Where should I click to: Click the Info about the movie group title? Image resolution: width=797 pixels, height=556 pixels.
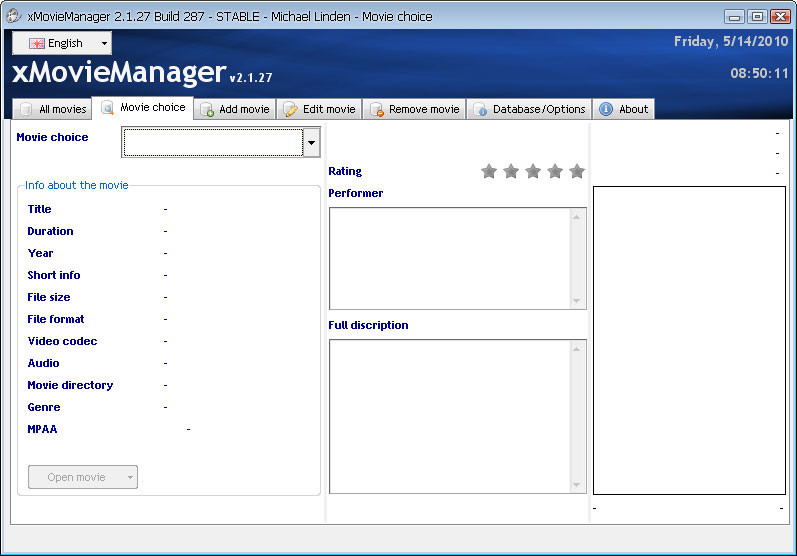click(x=77, y=185)
